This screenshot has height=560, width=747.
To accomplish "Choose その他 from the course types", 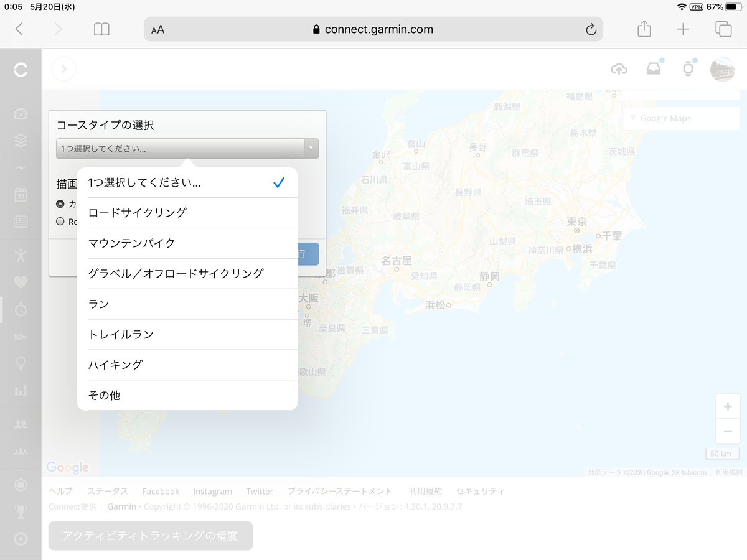I will [187, 395].
